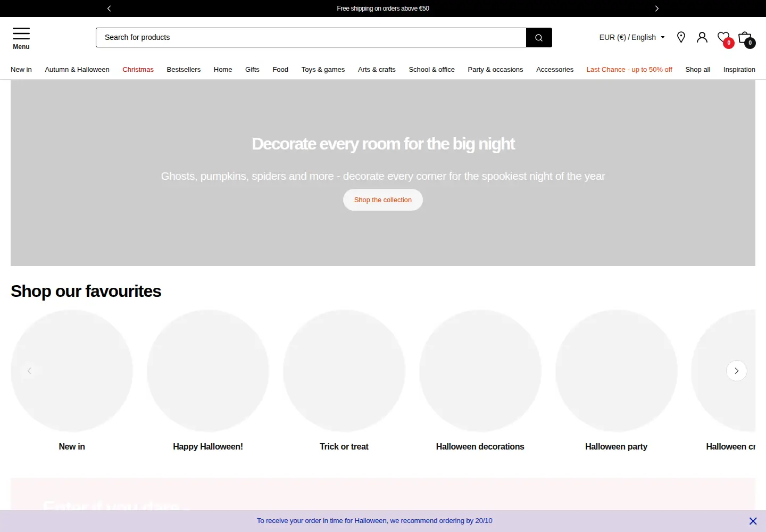Viewport: 766px width, 532px height.
Task: Show next announcement in top bar
Action: pyautogui.click(x=657, y=9)
